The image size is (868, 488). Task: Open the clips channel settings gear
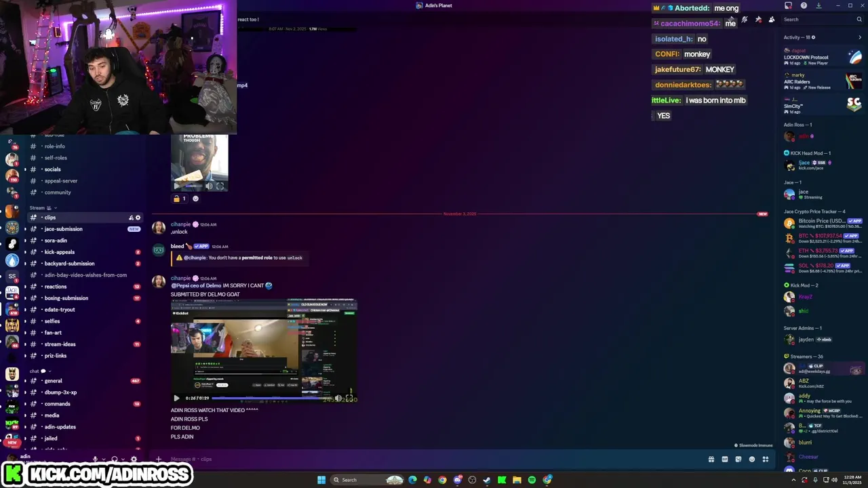pyautogui.click(x=138, y=218)
